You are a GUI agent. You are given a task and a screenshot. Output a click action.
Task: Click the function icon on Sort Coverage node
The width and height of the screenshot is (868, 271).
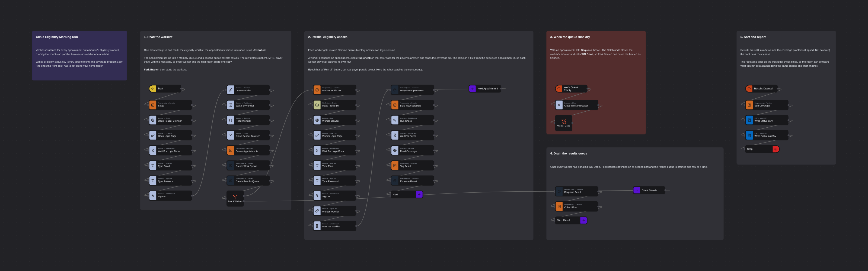(749, 105)
